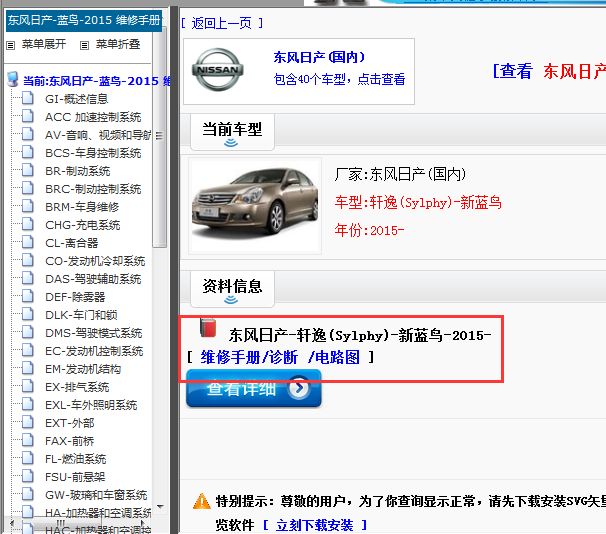Open EC-发动机控制系统 tree item
This screenshot has height=534, width=606.
(x=94, y=351)
